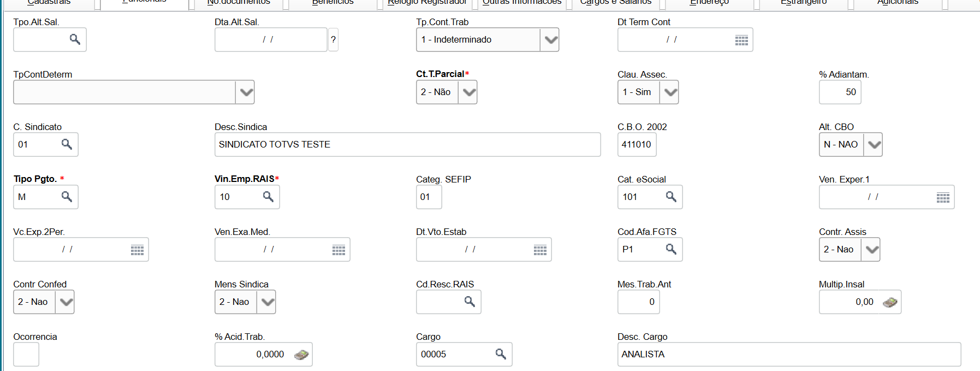Expand Tp.Cont.Trab dropdown
980x371 pixels.
[x=550, y=40]
